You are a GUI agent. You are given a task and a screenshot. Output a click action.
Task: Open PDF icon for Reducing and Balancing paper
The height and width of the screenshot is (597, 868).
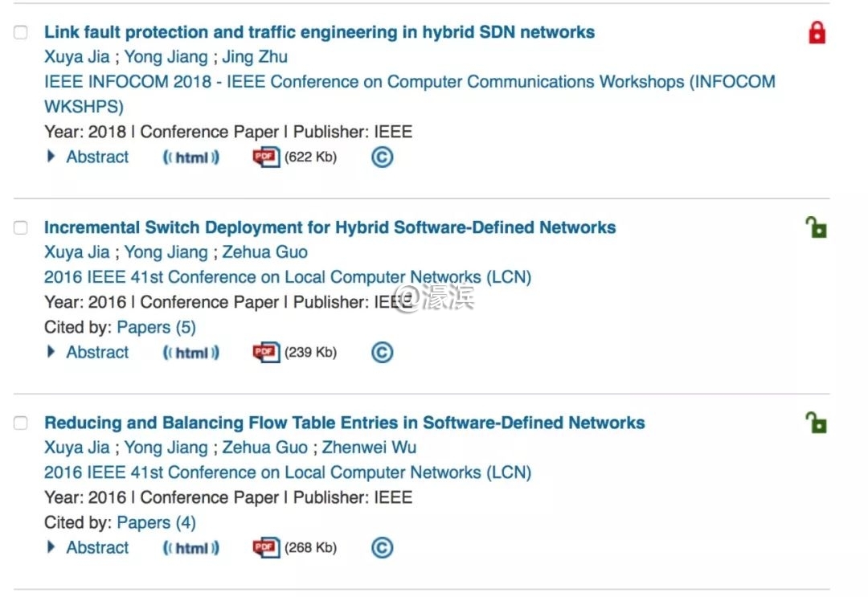pos(266,548)
